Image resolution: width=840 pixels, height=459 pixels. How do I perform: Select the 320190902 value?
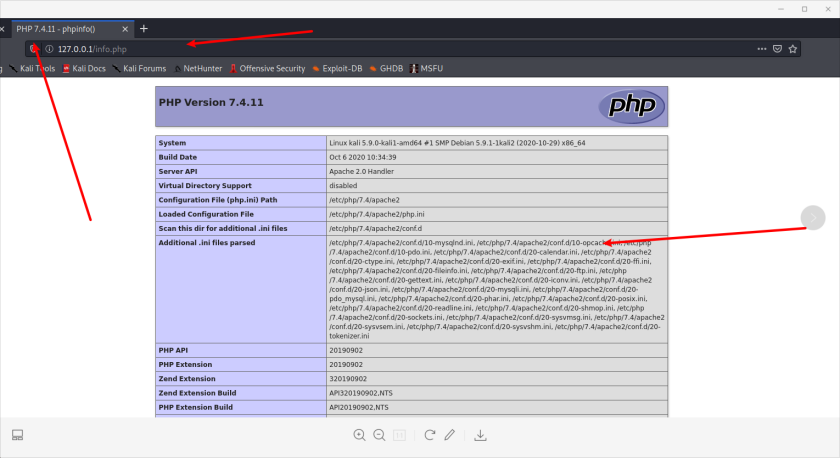pyautogui.click(x=348, y=379)
